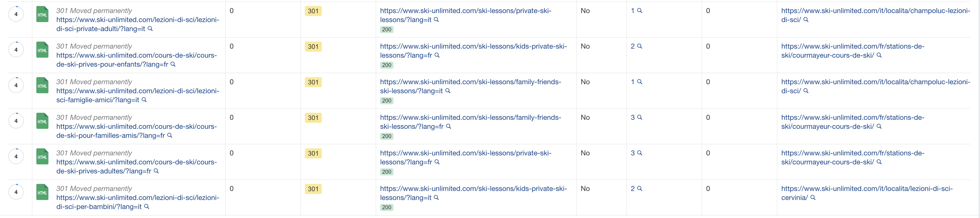Open the cours-de-ski-prives-adultes URL link
The height and width of the screenshot is (218, 980).
coord(137,167)
